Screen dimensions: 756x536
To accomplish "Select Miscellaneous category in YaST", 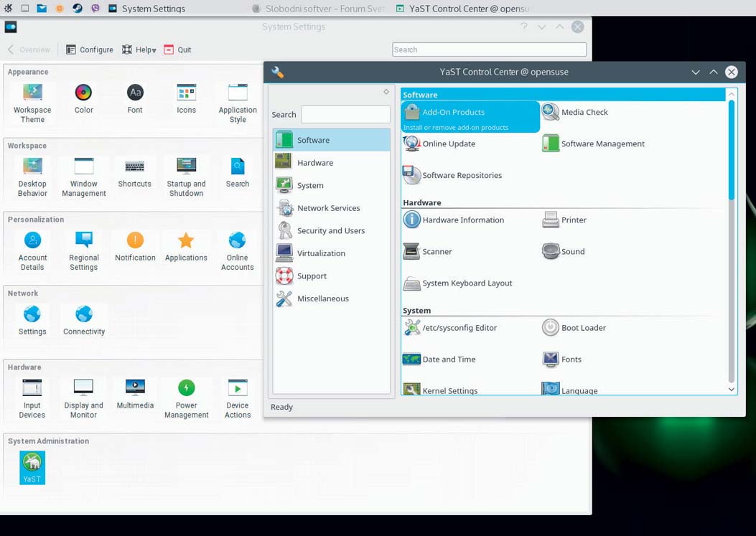I will click(x=331, y=298).
